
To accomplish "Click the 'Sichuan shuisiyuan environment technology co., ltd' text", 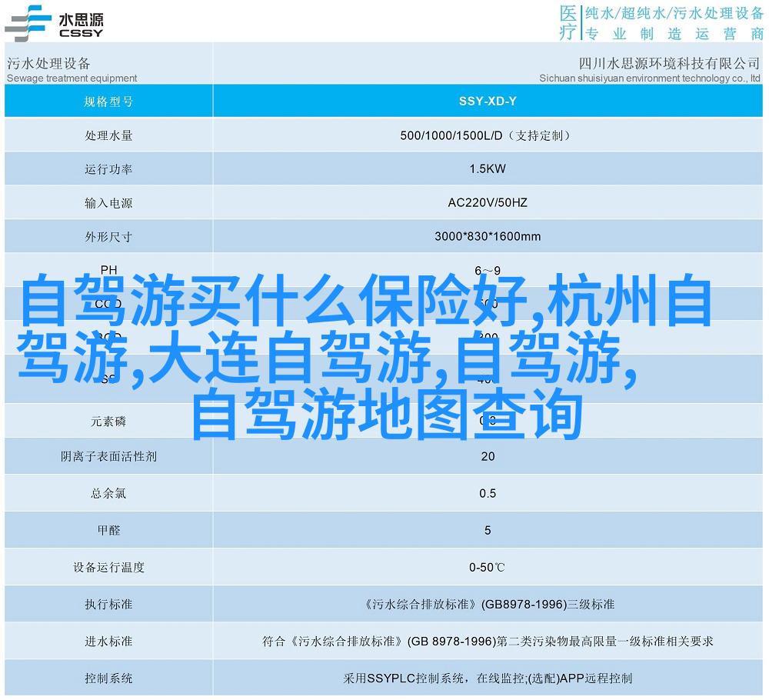I will pyautogui.click(x=649, y=78).
